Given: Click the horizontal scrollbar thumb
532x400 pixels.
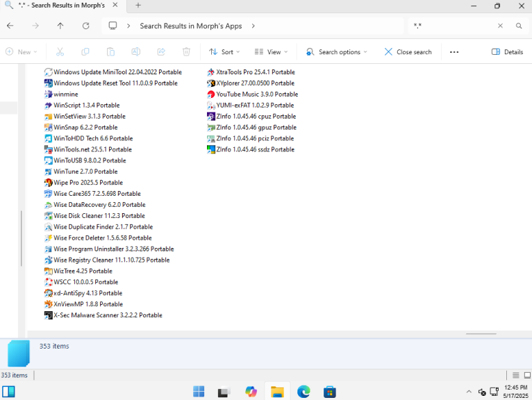Looking at the screenshot, I should pos(481,334).
